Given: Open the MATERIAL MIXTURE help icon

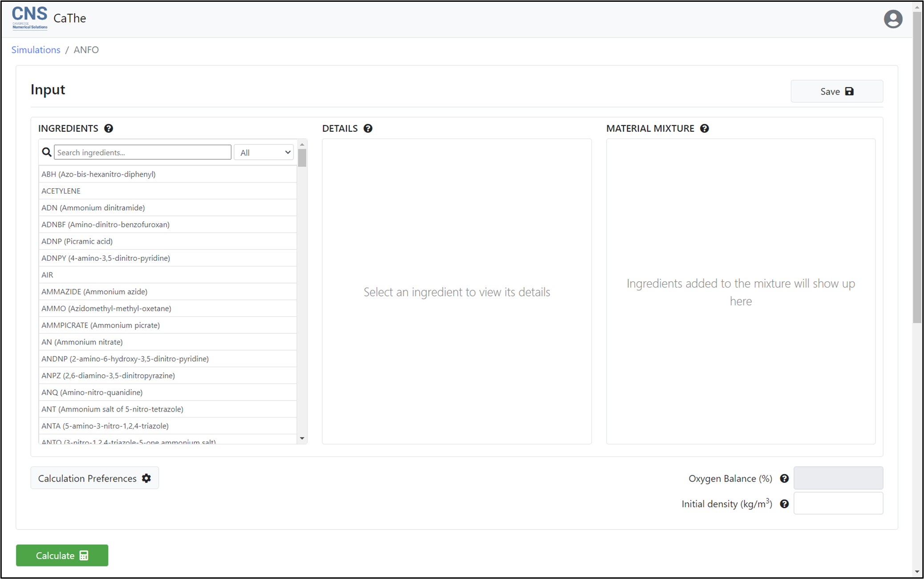Looking at the screenshot, I should [x=704, y=129].
